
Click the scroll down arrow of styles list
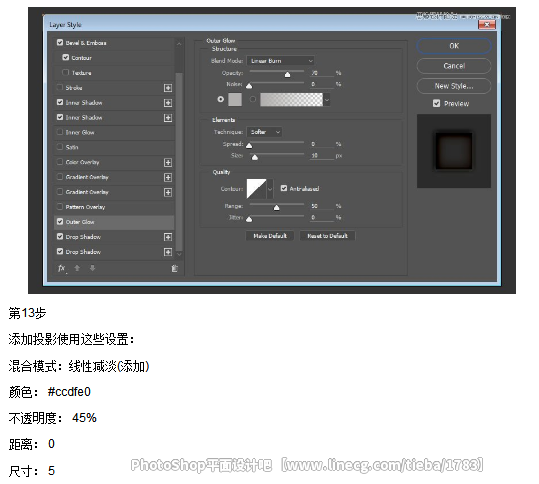pos(179,254)
